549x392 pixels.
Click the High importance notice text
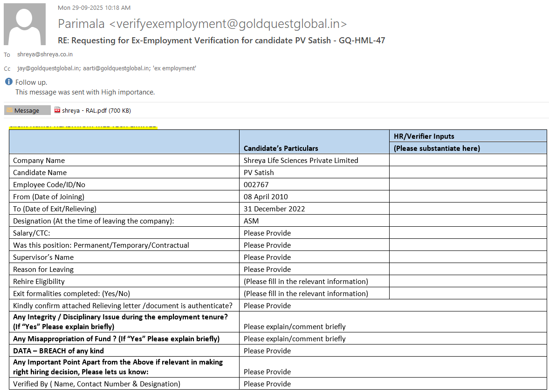[x=85, y=92]
